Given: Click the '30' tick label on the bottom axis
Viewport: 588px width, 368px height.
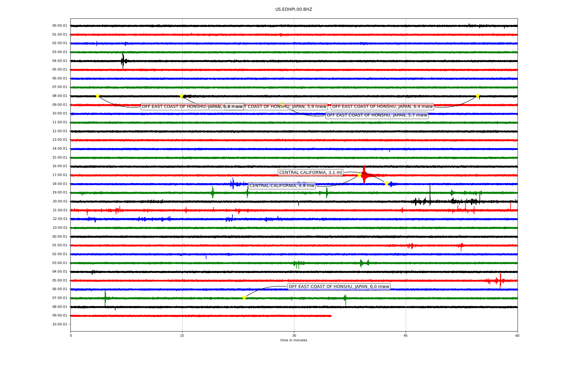Looking at the screenshot, I should (x=294, y=335).
